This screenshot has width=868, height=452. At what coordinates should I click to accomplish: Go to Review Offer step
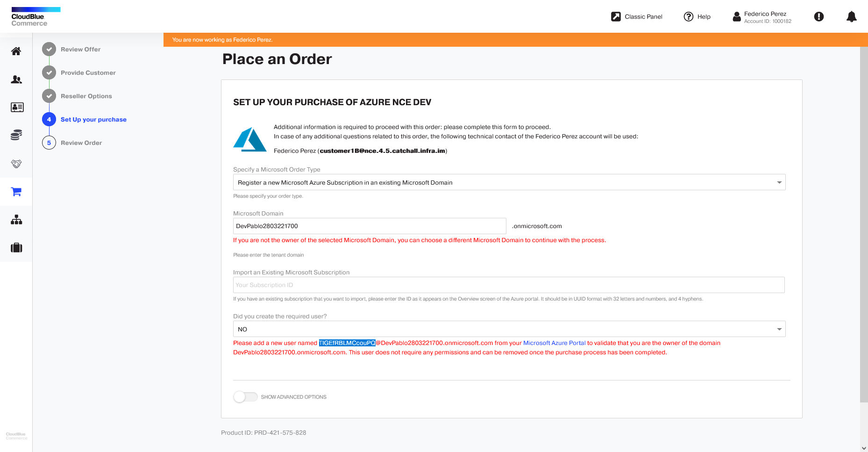(80, 49)
